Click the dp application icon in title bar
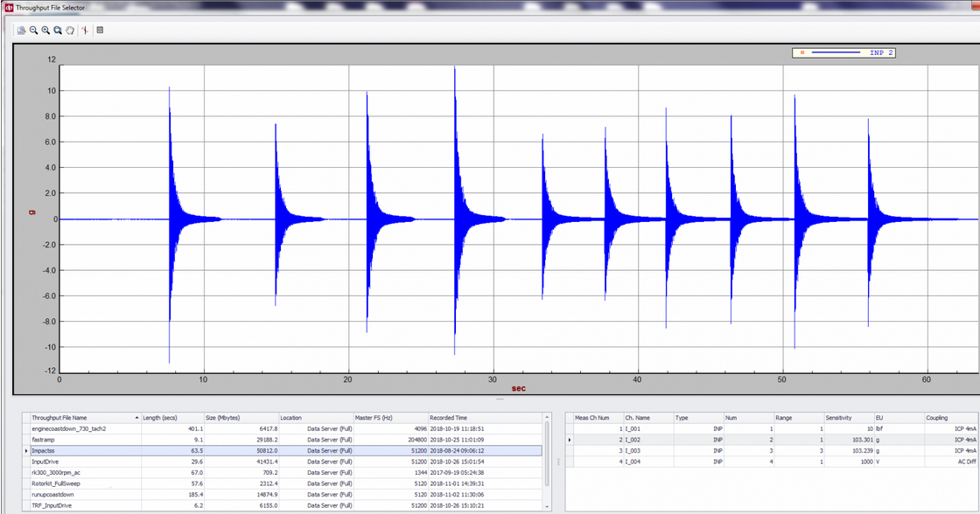Viewport: 980px width, 514px height. 7,7
